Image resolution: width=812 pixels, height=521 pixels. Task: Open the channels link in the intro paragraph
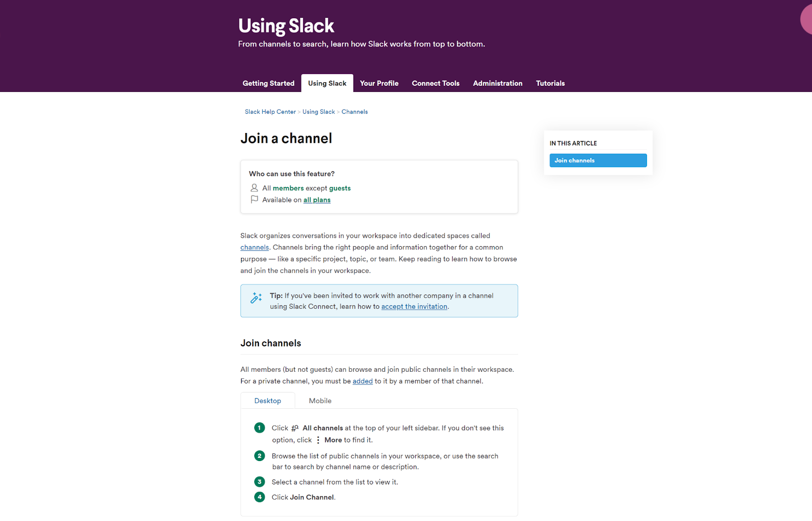click(x=254, y=247)
